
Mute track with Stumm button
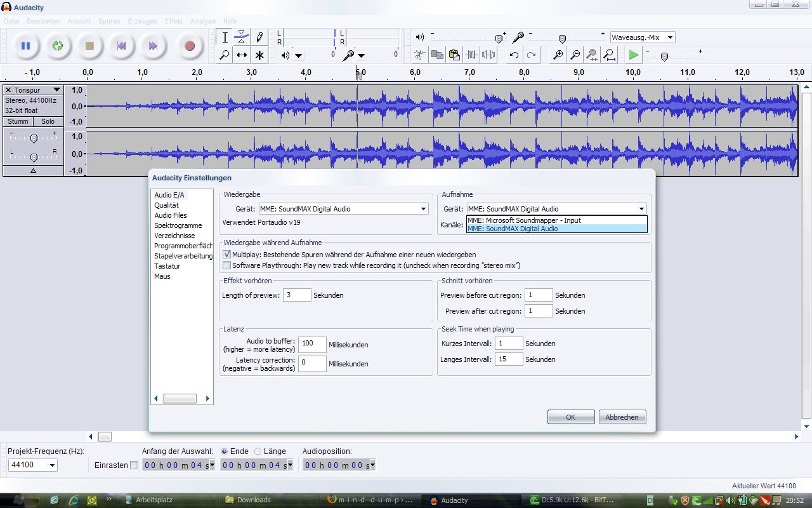tap(18, 121)
